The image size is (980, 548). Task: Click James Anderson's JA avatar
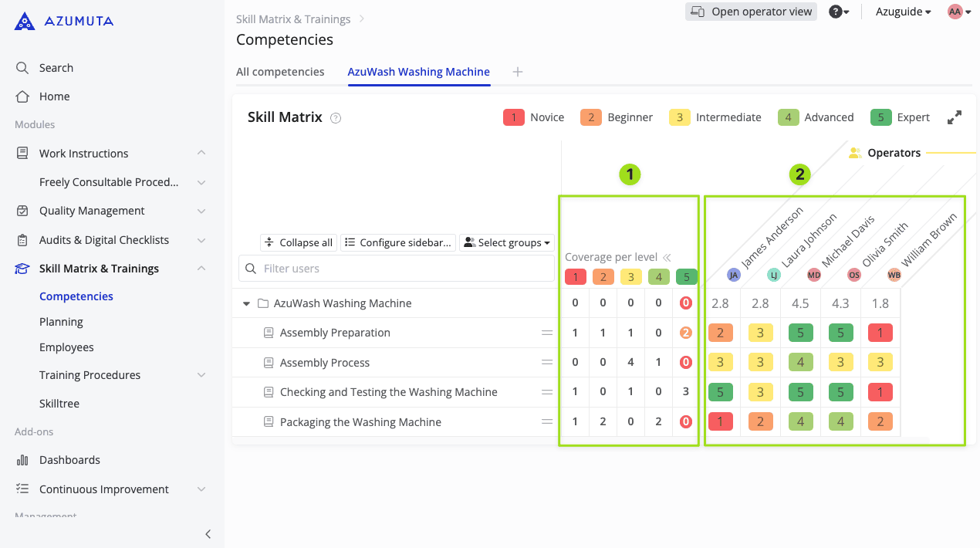pos(733,275)
